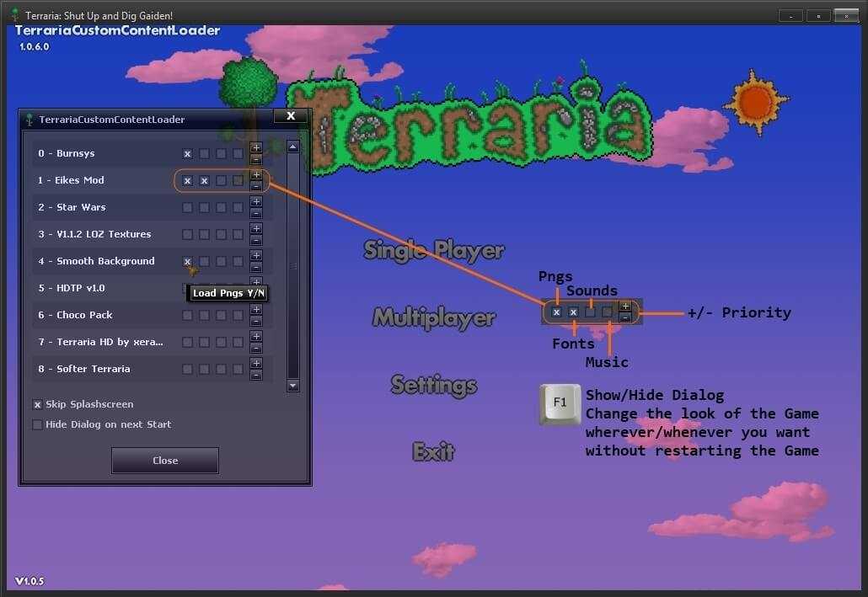The image size is (868, 597).
Task: Increase Smooth Background priority with plus
Action: tap(255, 256)
